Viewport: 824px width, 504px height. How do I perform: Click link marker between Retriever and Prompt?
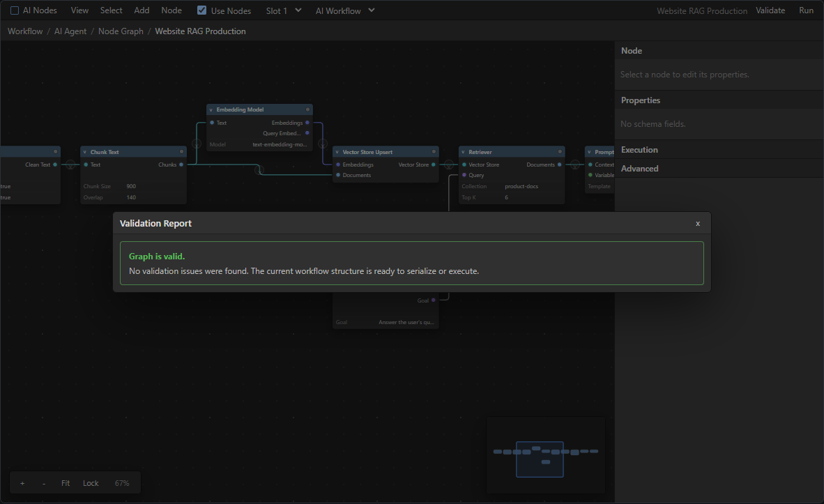575,165
